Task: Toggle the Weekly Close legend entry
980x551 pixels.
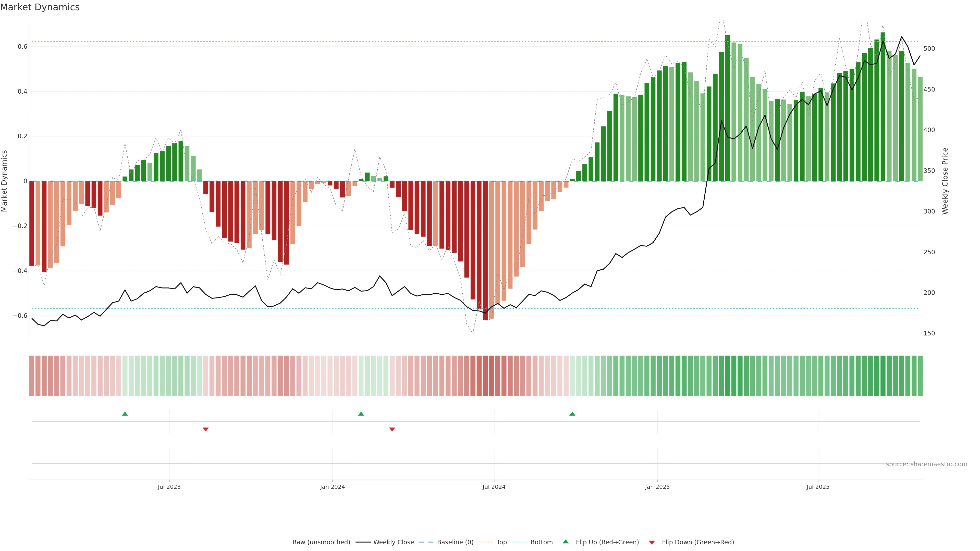Action: 393,542
